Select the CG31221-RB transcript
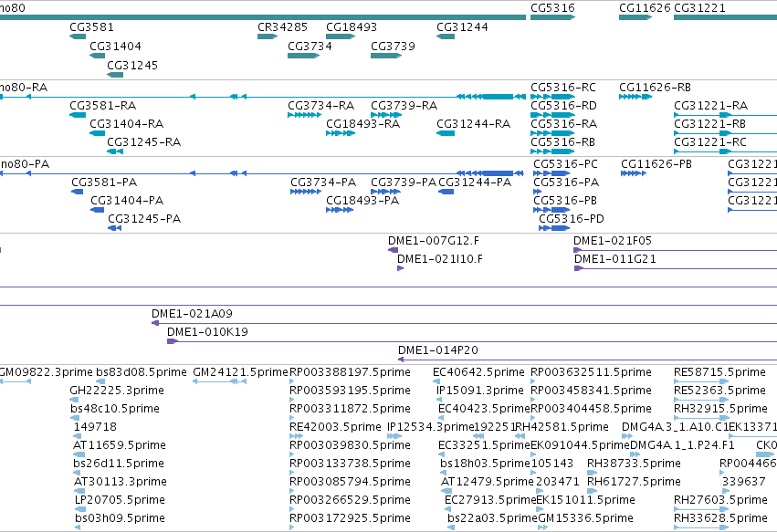 (x=726, y=133)
